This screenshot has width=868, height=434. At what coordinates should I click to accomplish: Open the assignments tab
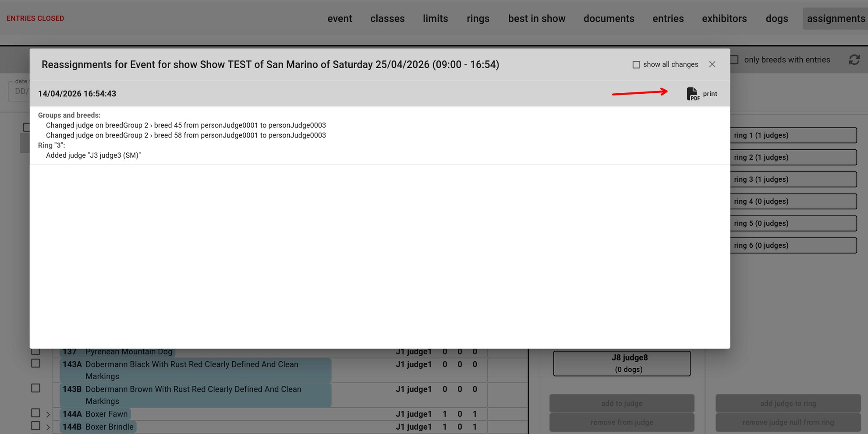(836, 19)
